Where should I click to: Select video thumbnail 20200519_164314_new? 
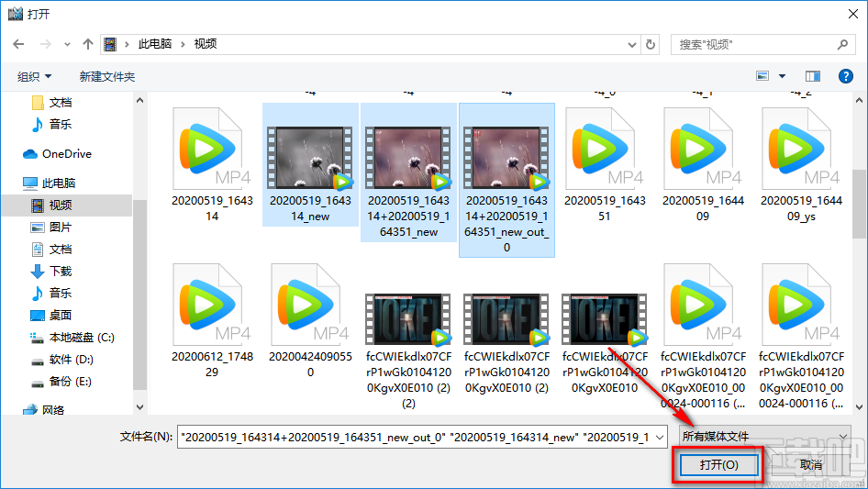pos(310,165)
